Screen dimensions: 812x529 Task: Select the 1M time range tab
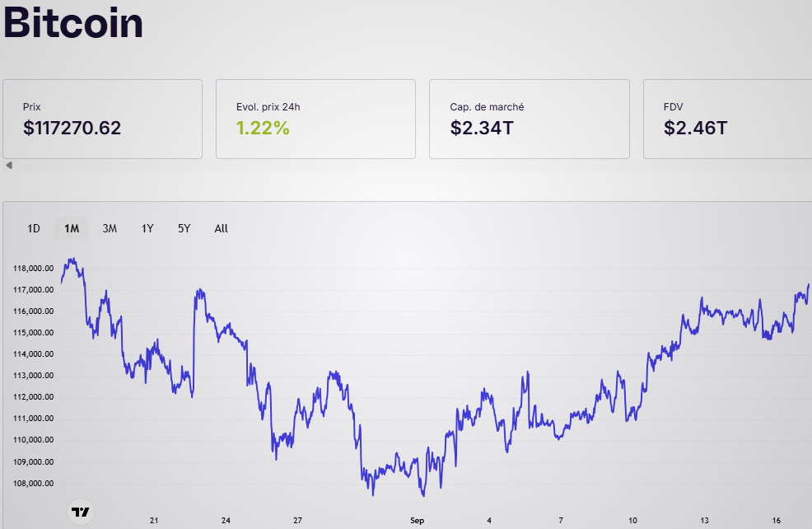click(x=72, y=228)
